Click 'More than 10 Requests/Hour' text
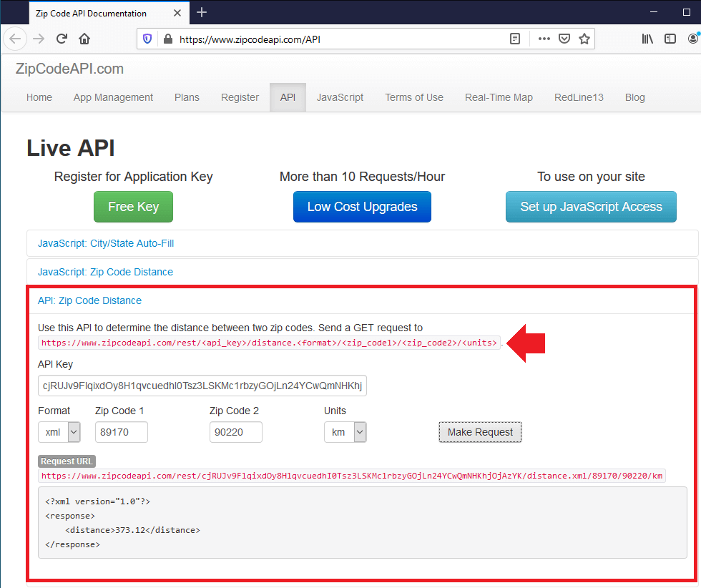Image resolution: width=701 pixels, height=588 pixels. point(362,177)
